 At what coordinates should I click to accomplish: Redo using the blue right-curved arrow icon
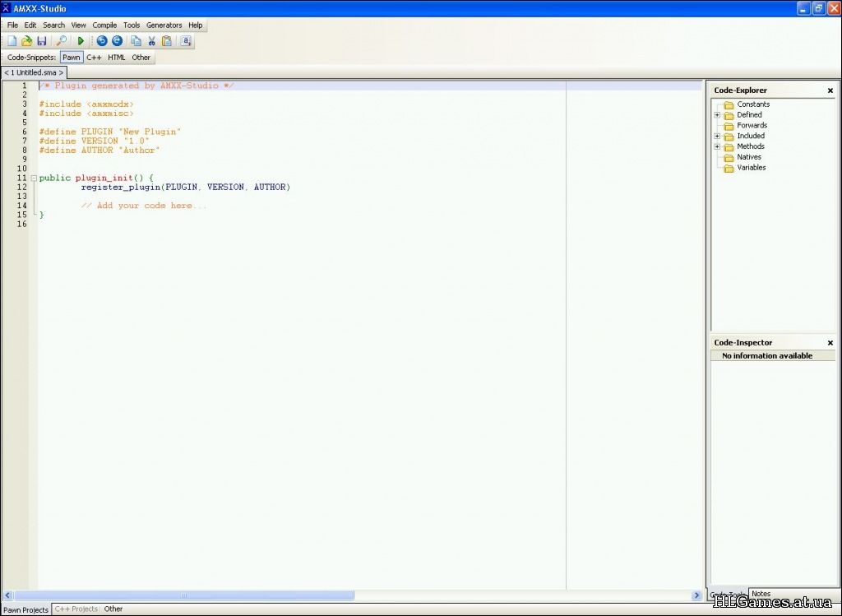pos(117,41)
